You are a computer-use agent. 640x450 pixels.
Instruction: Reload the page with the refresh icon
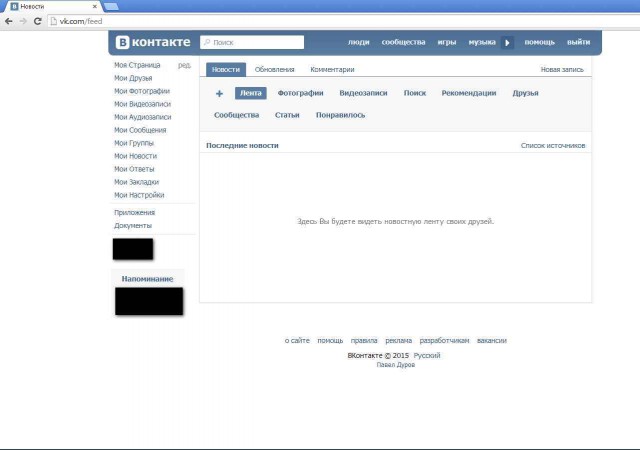click(x=38, y=21)
